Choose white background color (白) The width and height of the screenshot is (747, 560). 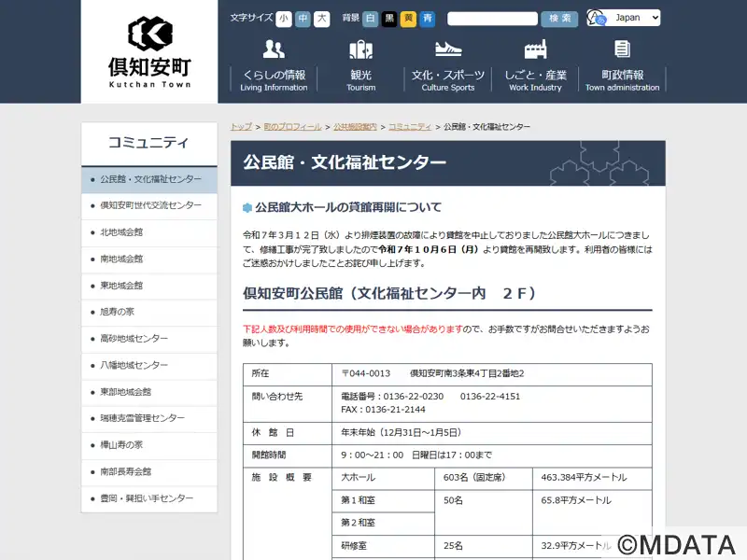(370, 19)
